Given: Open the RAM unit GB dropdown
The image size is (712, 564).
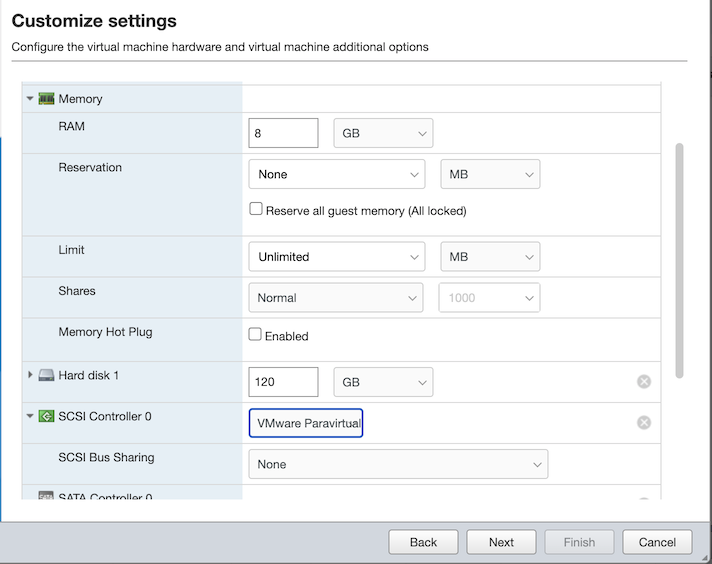Looking at the screenshot, I should 383,133.
